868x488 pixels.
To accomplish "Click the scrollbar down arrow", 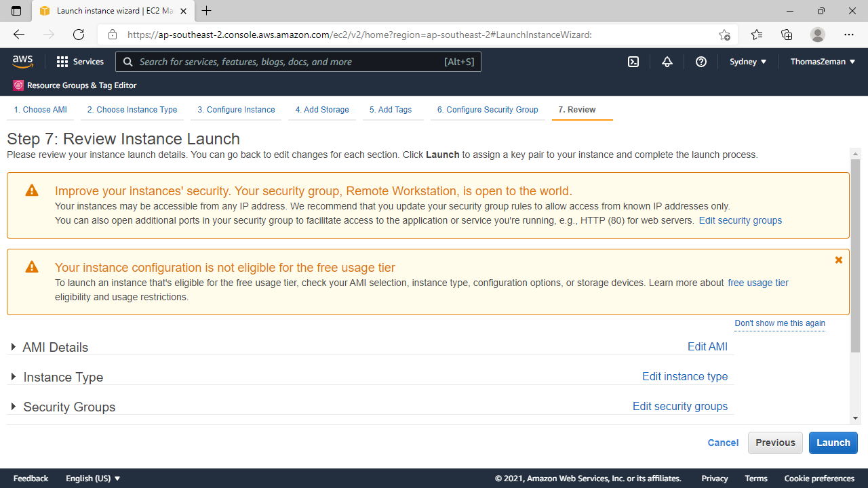I will pos(855,418).
